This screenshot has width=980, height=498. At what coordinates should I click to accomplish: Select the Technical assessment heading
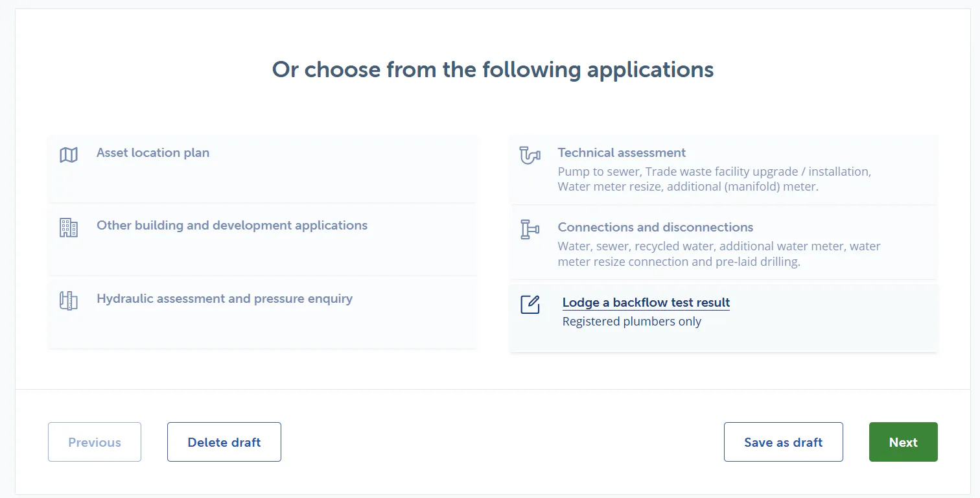622,153
